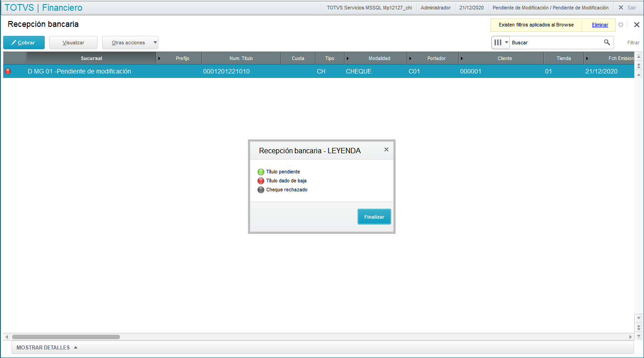Image resolution: width=644 pixels, height=358 pixels.
Task: Close the LEYENDA dialog with its X
Action: point(386,150)
